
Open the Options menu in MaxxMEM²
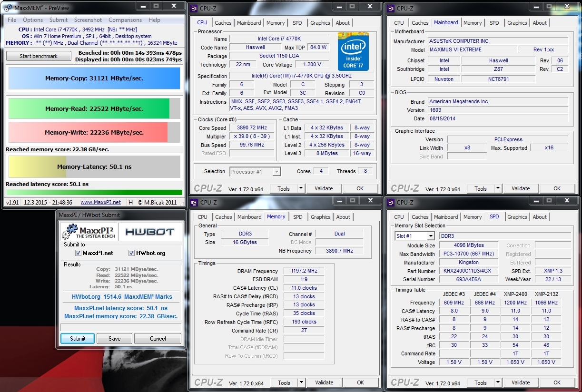pos(33,20)
